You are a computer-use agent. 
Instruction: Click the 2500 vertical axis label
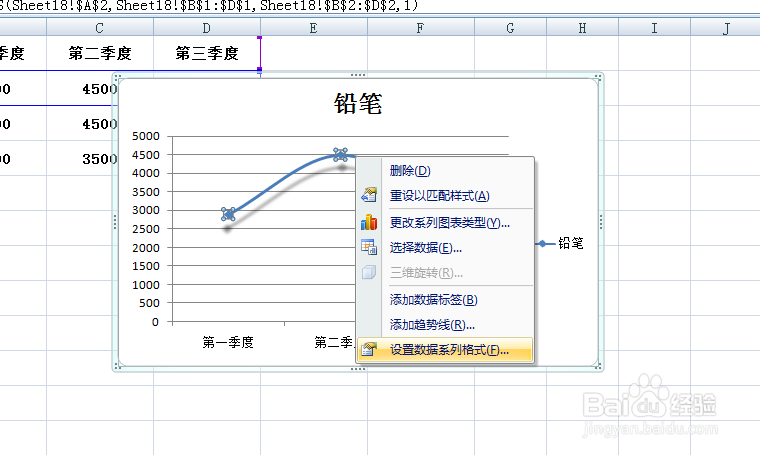[x=145, y=229]
